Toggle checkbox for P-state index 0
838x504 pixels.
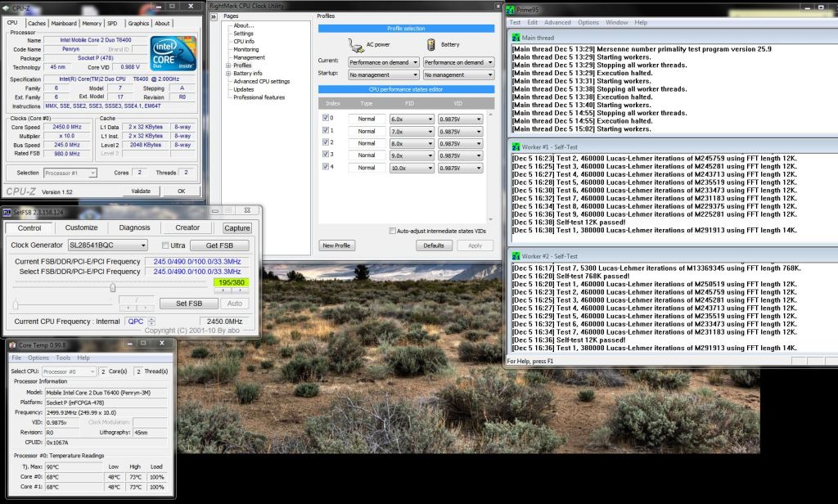tap(326, 118)
